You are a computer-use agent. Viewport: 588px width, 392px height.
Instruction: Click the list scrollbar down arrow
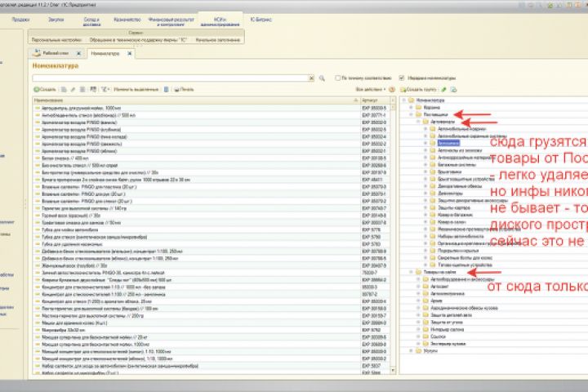coord(393,370)
